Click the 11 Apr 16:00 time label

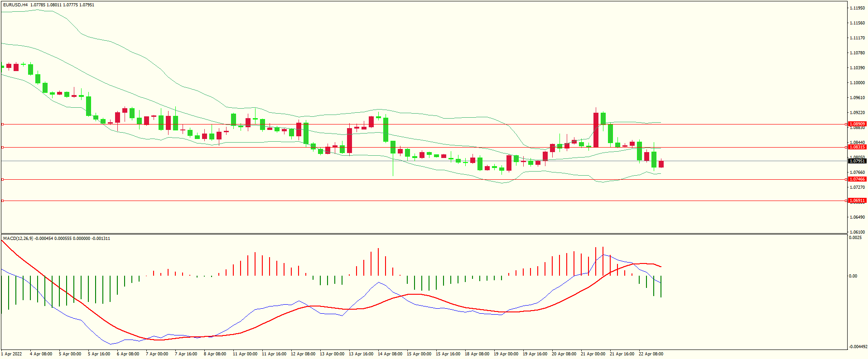coord(274,354)
